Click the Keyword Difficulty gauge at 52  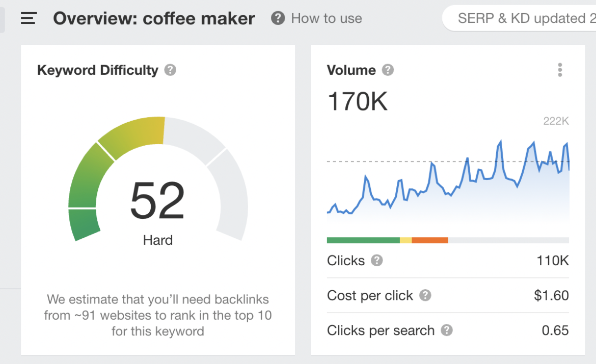158,199
